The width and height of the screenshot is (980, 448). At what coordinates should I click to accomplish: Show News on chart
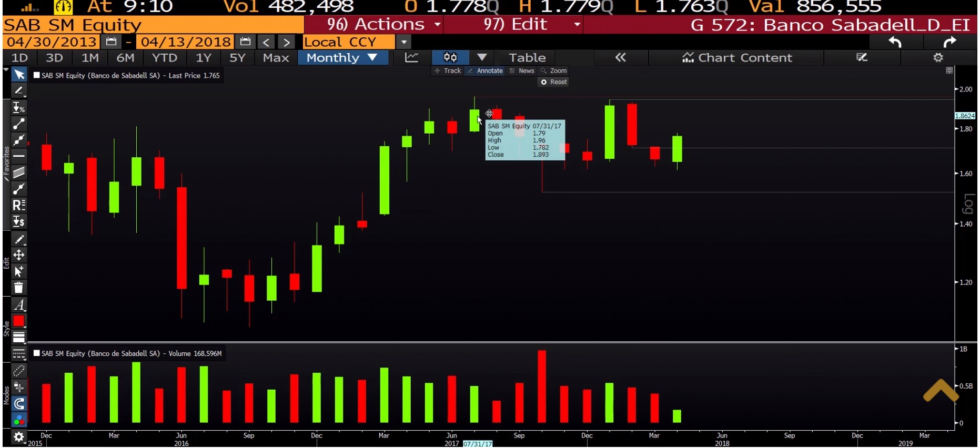tap(522, 70)
